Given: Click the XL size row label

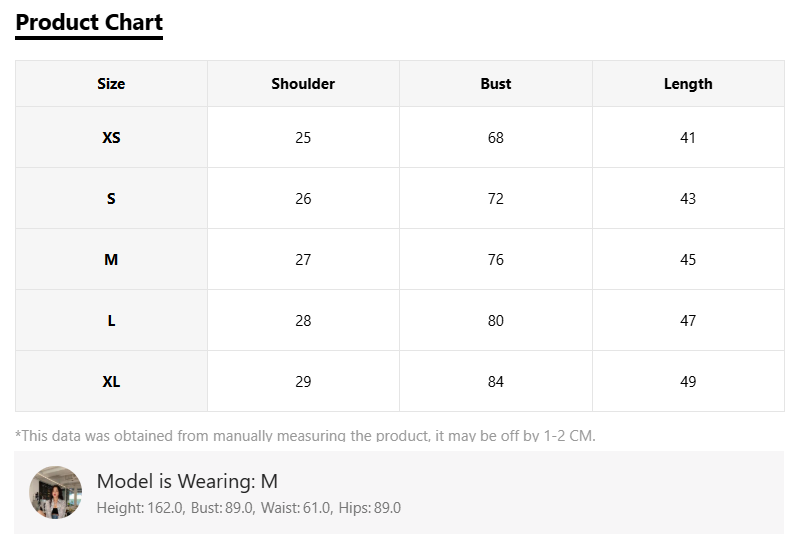Looking at the screenshot, I should tap(111, 382).
